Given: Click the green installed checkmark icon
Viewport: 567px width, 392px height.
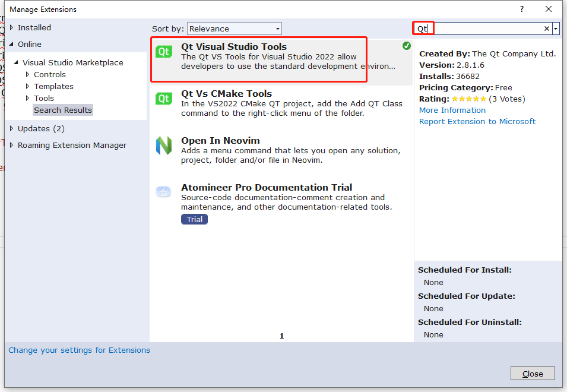Looking at the screenshot, I should point(407,46).
